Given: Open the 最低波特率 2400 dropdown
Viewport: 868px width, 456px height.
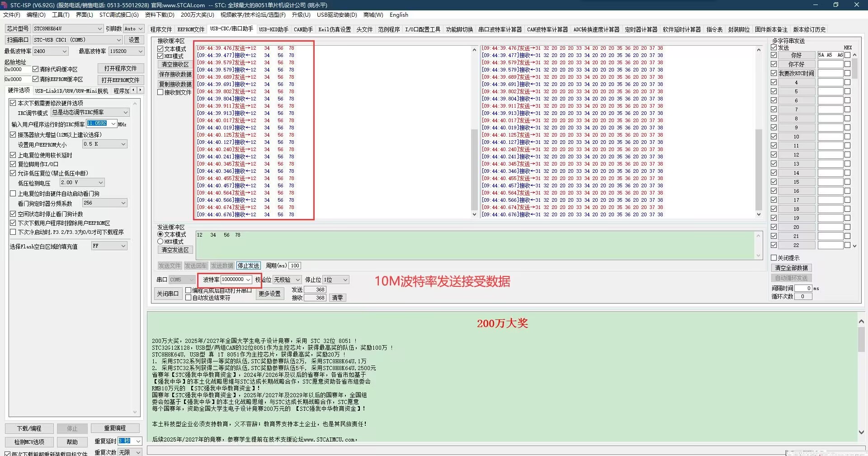Looking at the screenshot, I should point(50,51).
